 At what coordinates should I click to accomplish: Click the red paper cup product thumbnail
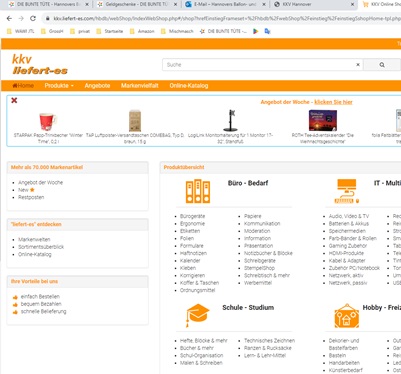tap(48, 121)
